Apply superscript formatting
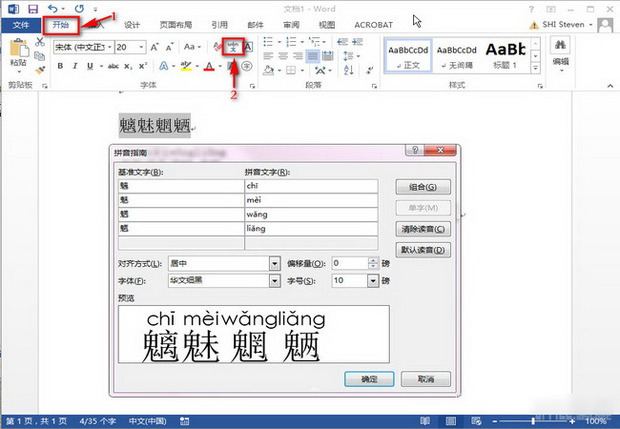 143,66
